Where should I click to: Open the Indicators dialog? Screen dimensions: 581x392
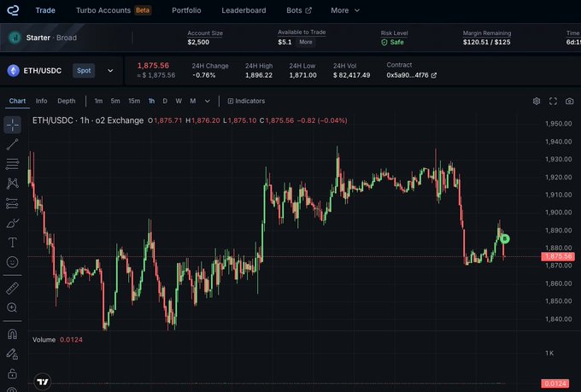tap(246, 101)
